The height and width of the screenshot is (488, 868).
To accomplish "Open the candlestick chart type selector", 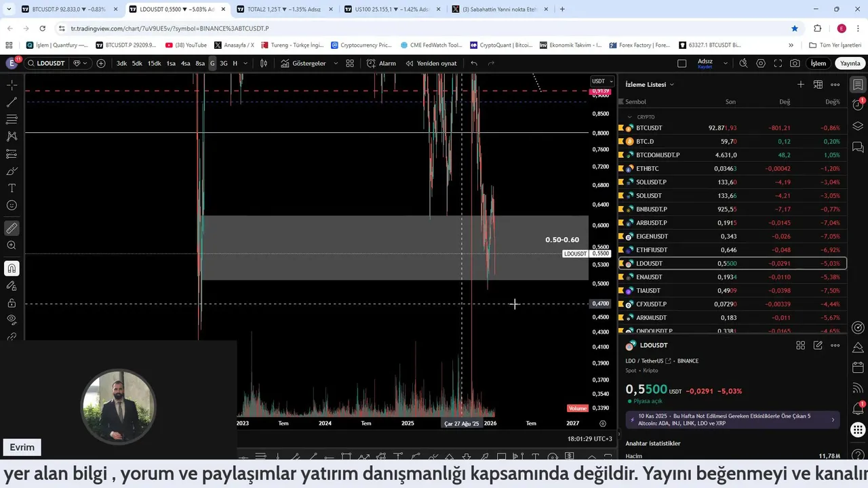I will [264, 63].
